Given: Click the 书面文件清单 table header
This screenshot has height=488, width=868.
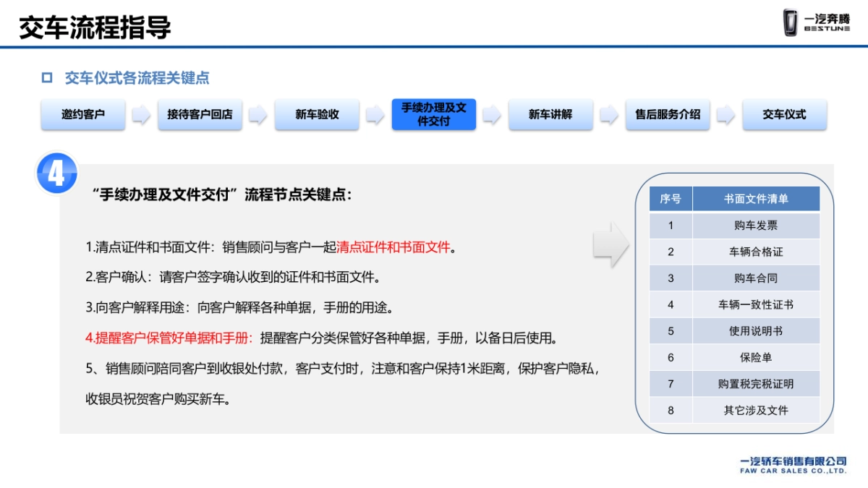Looking at the screenshot, I should click(x=757, y=199).
